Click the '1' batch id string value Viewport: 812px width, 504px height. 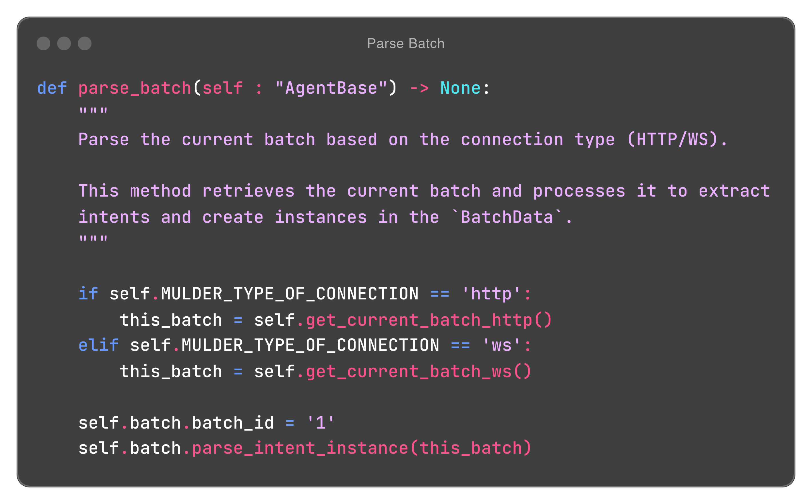(x=320, y=423)
